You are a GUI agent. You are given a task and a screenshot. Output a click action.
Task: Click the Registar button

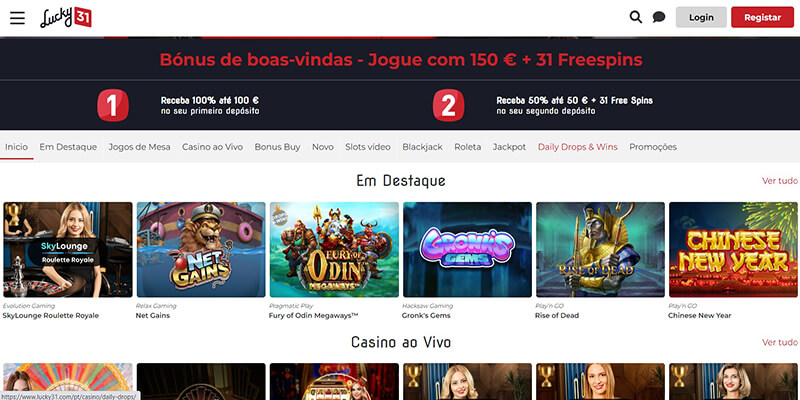pos(762,17)
